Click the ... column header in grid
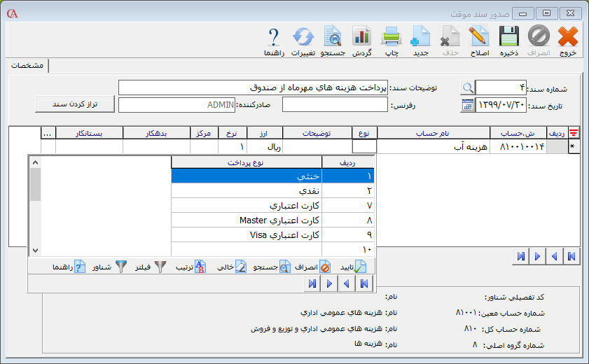Screen dimensions: 589x364 48,133
